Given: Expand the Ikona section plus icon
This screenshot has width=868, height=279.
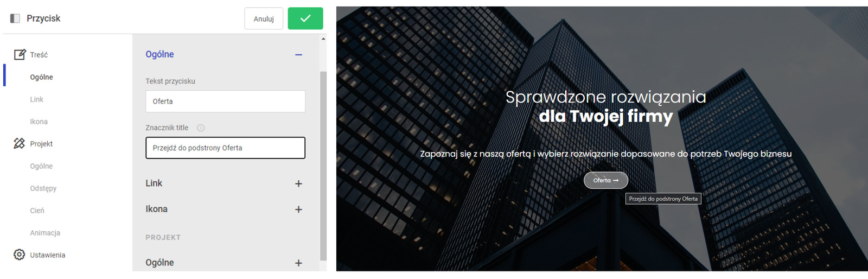Looking at the screenshot, I should tap(298, 210).
